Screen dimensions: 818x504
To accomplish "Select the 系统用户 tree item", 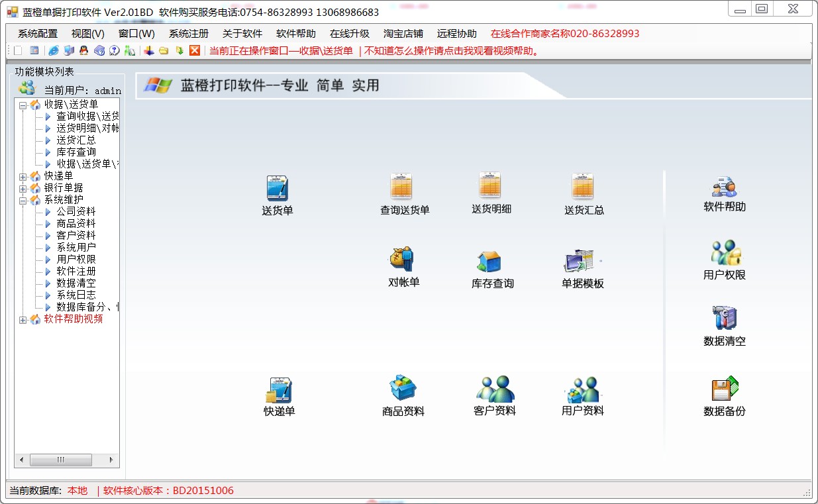I will [76, 247].
